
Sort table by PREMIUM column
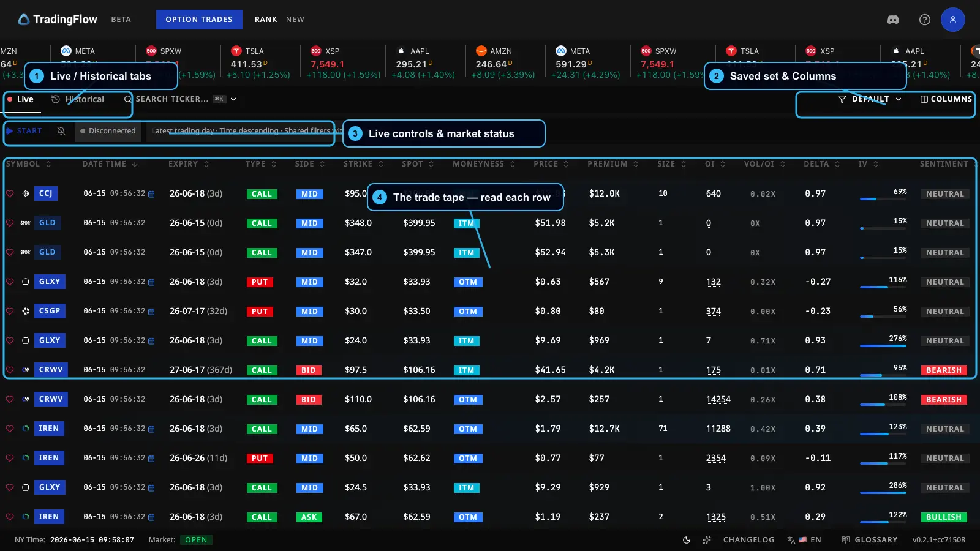612,164
